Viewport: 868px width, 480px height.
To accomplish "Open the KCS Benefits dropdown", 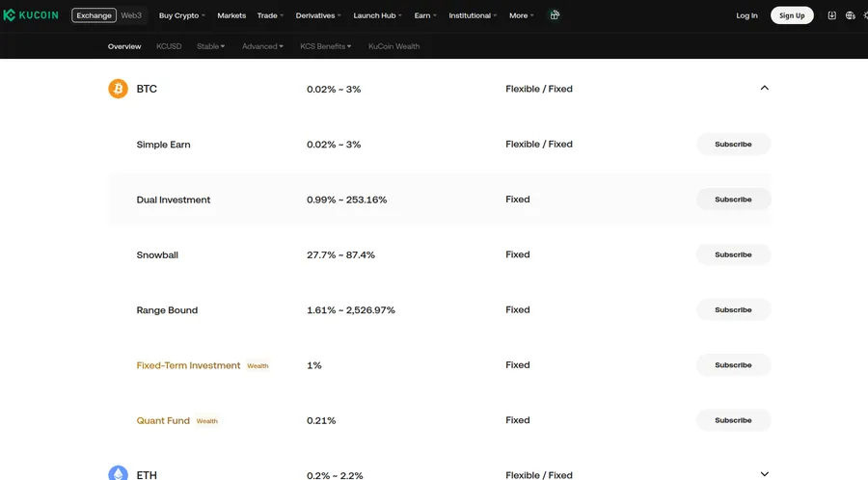I will [326, 46].
